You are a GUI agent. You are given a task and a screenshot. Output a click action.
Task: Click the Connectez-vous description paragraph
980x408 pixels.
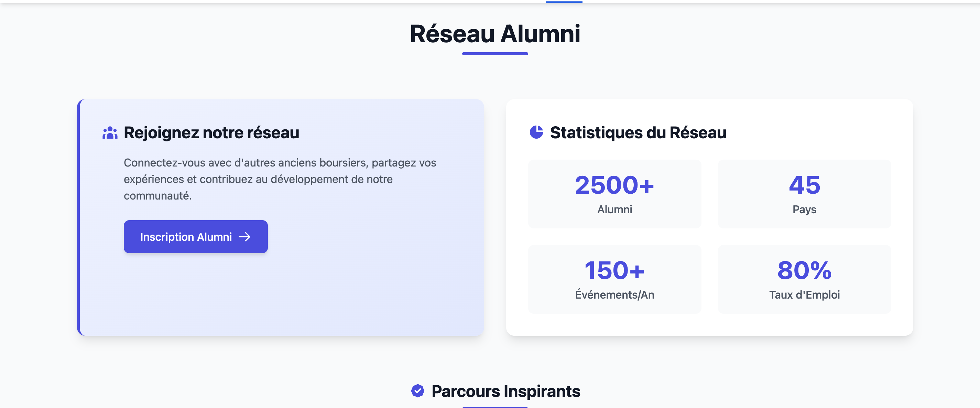[x=280, y=179]
